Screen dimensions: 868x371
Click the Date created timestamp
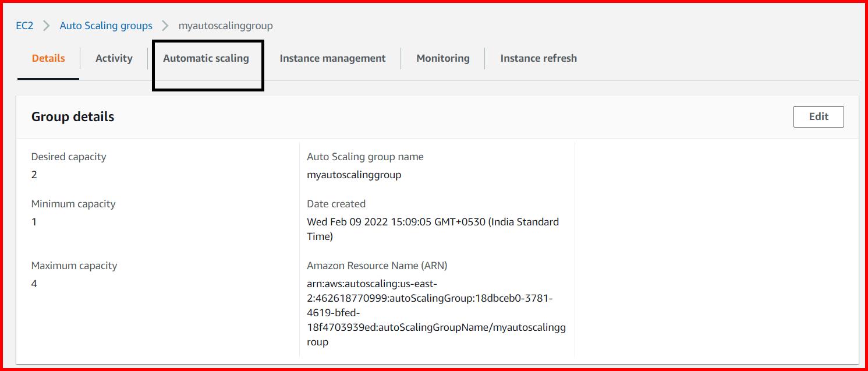tap(433, 228)
